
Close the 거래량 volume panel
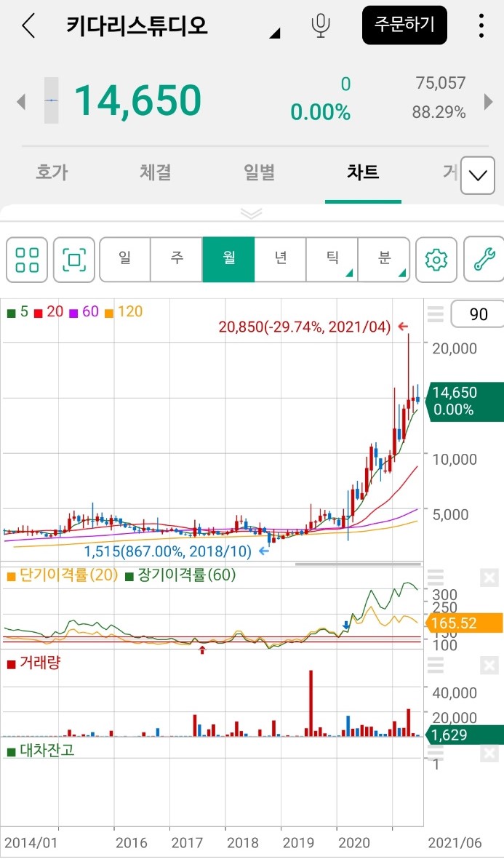489,666
